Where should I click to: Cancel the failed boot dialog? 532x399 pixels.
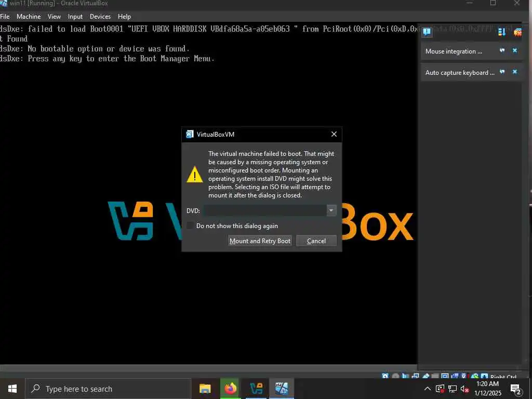point(316,241)
